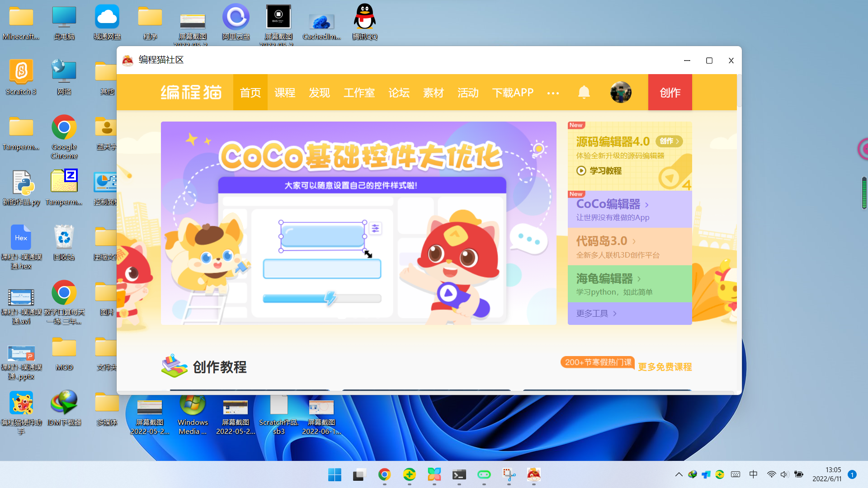Click the taskbar clock showing 13:05

click(826, 474)
